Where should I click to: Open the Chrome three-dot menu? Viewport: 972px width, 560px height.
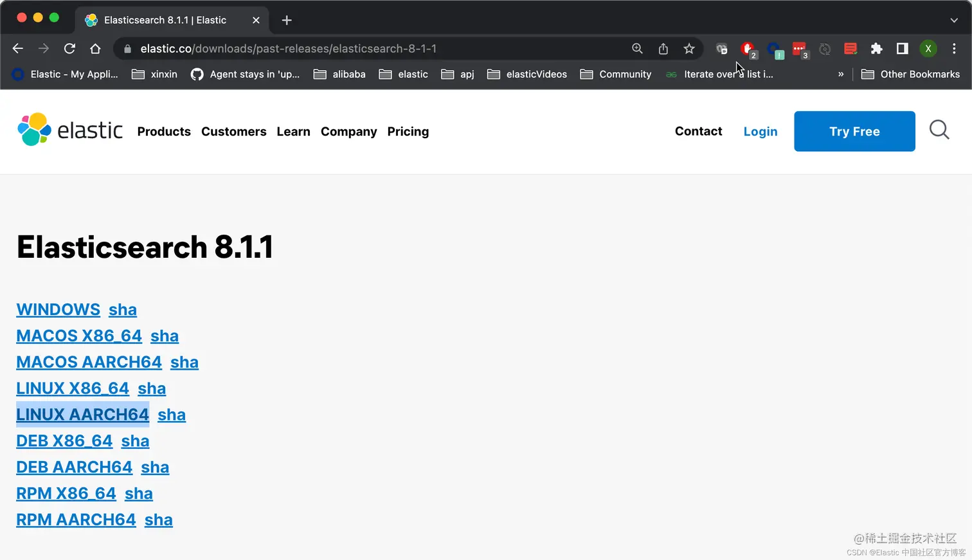tap(954, 49)
